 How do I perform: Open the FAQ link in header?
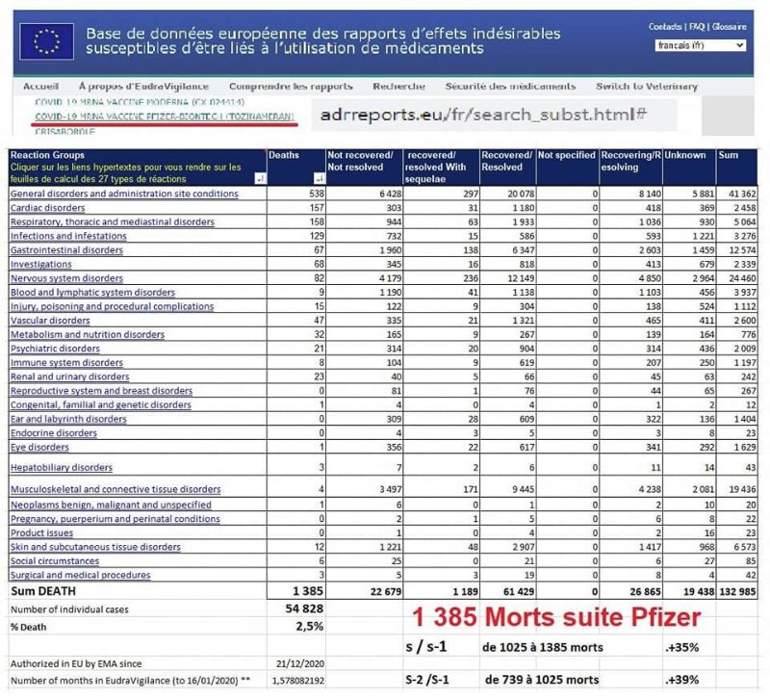click(x=697, y=27)
